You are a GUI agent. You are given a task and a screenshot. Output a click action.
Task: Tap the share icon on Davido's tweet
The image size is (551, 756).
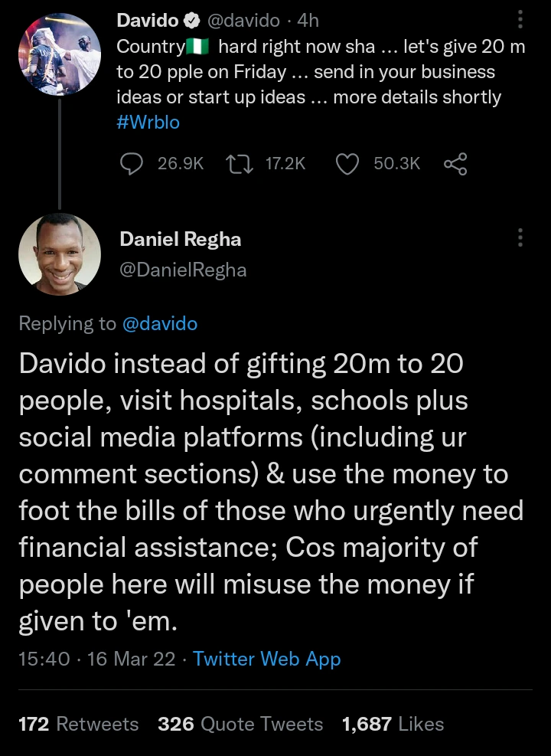[455, 163]
